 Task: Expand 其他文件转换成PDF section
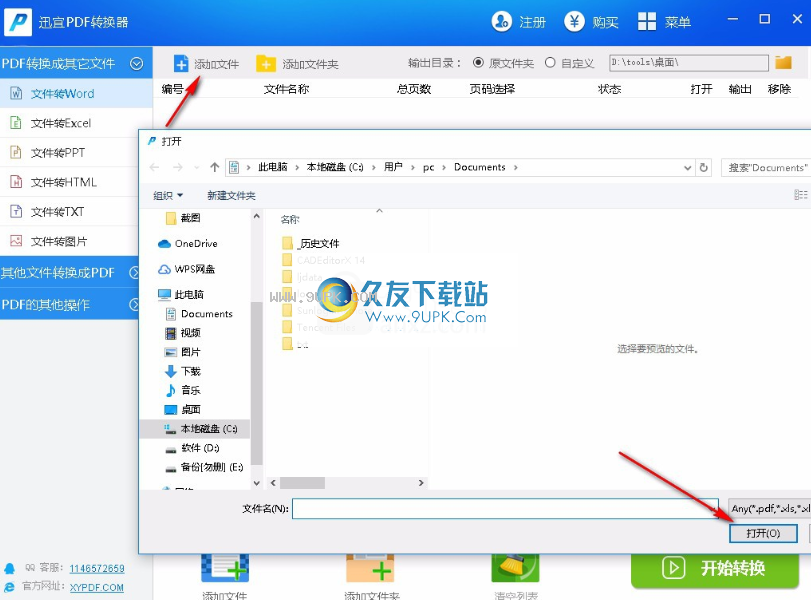tap(69, 273)
